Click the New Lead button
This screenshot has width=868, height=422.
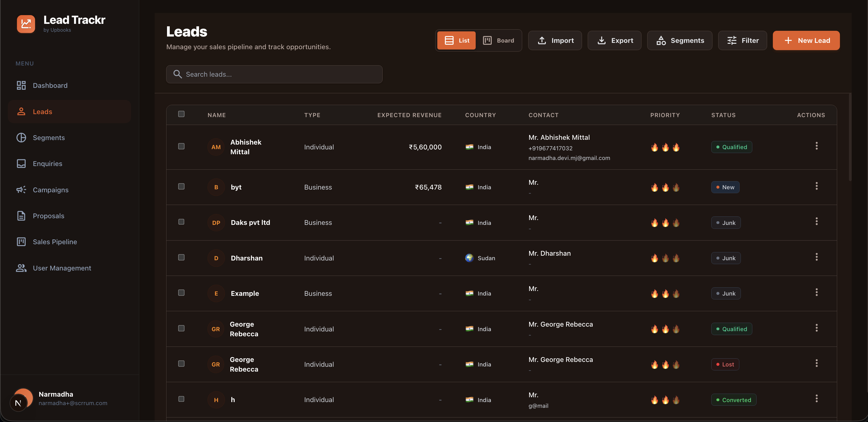pyautogui.click(x=806, y=40)
